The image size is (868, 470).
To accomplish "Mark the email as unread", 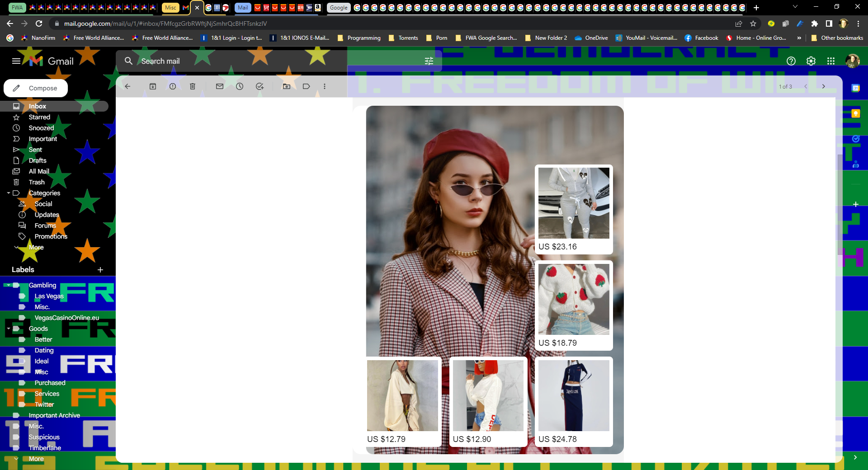I will pyautogui.click(x=220, y=86).
